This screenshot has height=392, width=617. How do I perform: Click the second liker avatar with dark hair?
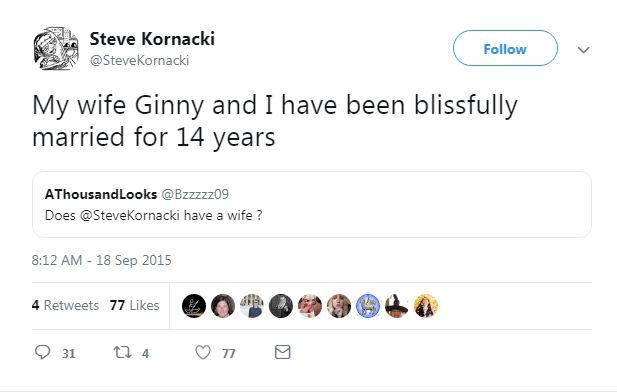click(223, 306)
